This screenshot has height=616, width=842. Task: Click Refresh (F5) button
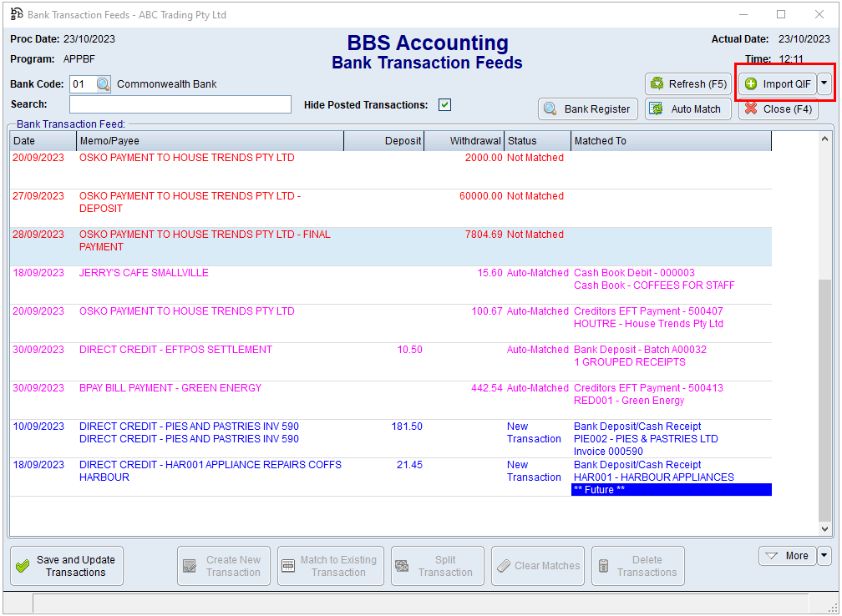[688, 83]
